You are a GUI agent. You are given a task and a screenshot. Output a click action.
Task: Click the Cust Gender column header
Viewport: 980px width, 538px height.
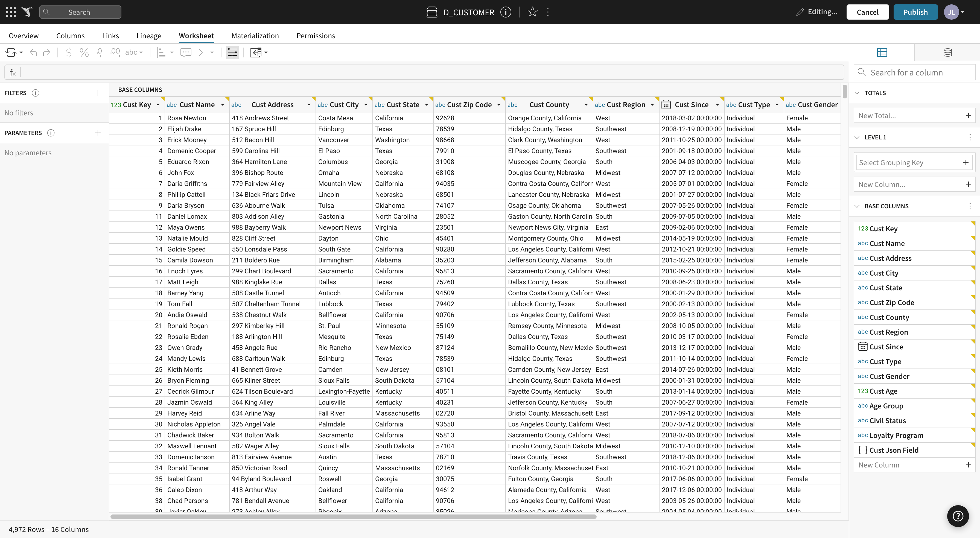tap(812, 105)
